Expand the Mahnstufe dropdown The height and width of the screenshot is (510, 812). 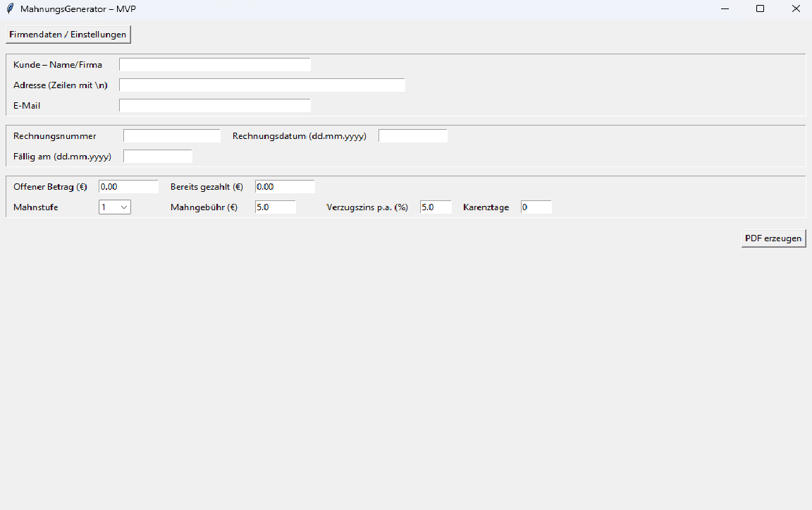tap(123, 207)
